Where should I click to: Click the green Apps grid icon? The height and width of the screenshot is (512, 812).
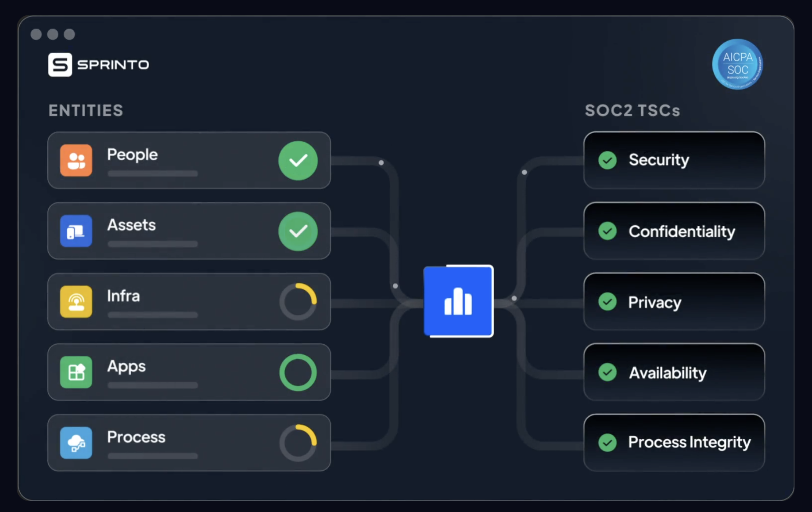click(x=76, y=372)
